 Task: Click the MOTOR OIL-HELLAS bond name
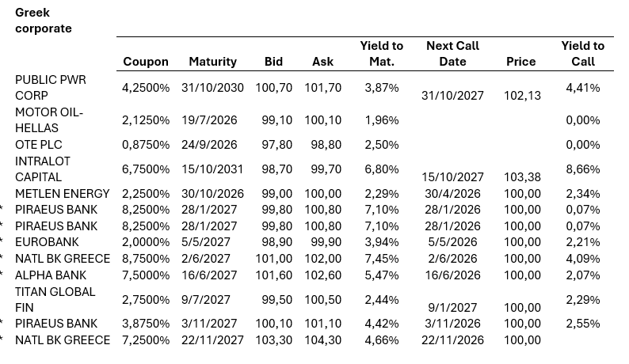[49, 120]
